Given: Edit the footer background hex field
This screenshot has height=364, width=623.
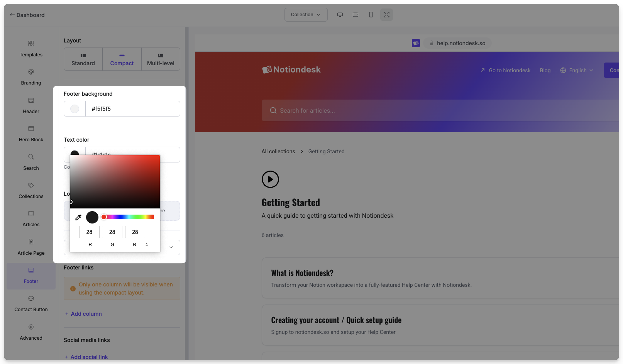Looking at the screenshot, I should click(133, 109).
